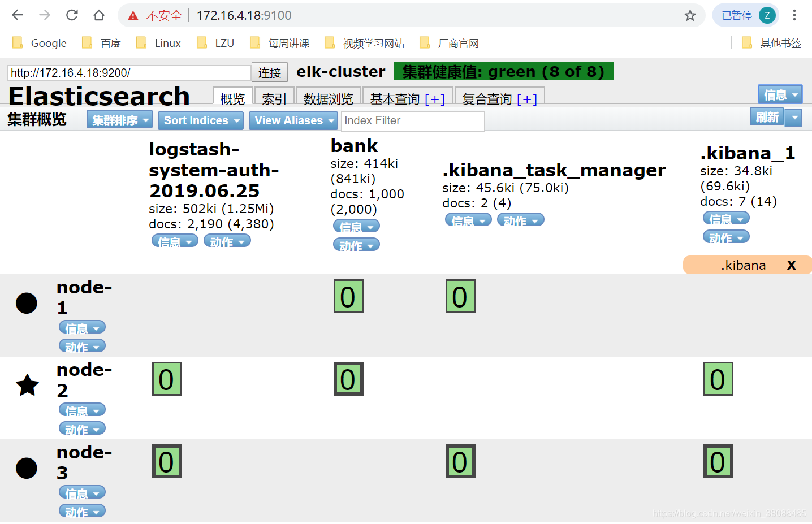Open the Sort Indices dropdown
The height and width of the screenshot is (524, 812).
[x=201, y=120]
